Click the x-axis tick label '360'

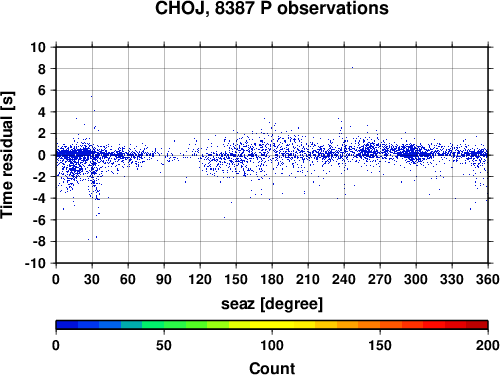488,279
